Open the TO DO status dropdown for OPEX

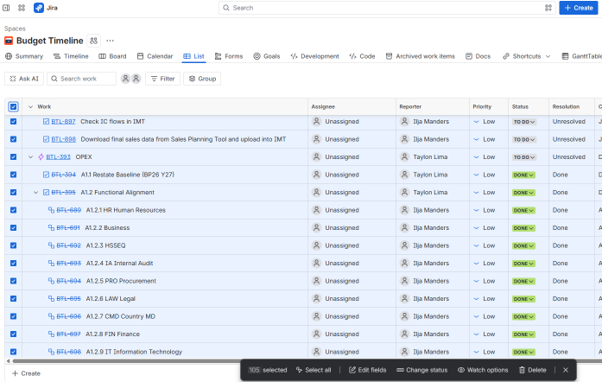(x=524, y=157)
